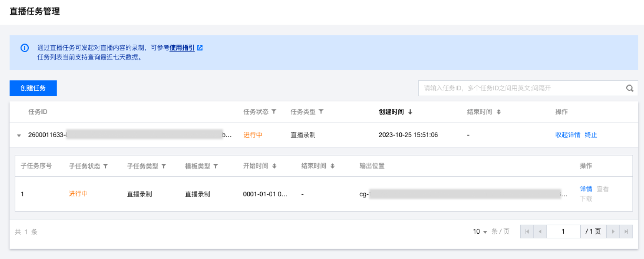644x259 pixels.
Task: Sort subtasks by 开始时间 icon
Action: tap(274, 166)
